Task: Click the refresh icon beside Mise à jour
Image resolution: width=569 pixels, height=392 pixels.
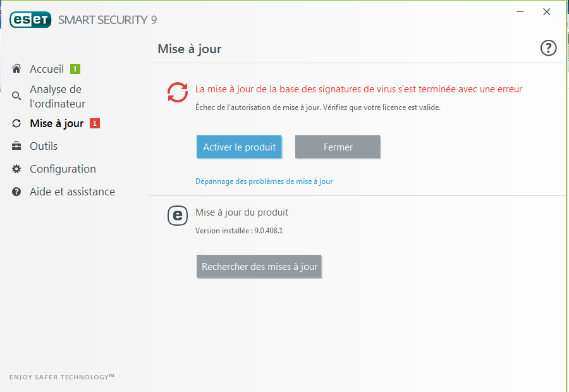Action: point(16,123)
